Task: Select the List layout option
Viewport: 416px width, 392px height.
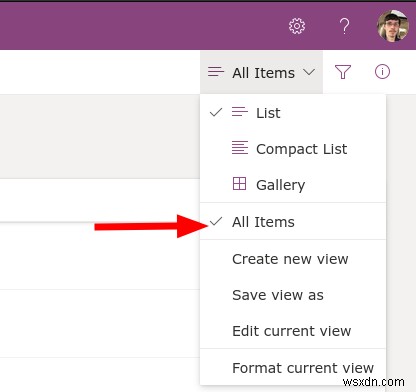Action: click(293, 113)
